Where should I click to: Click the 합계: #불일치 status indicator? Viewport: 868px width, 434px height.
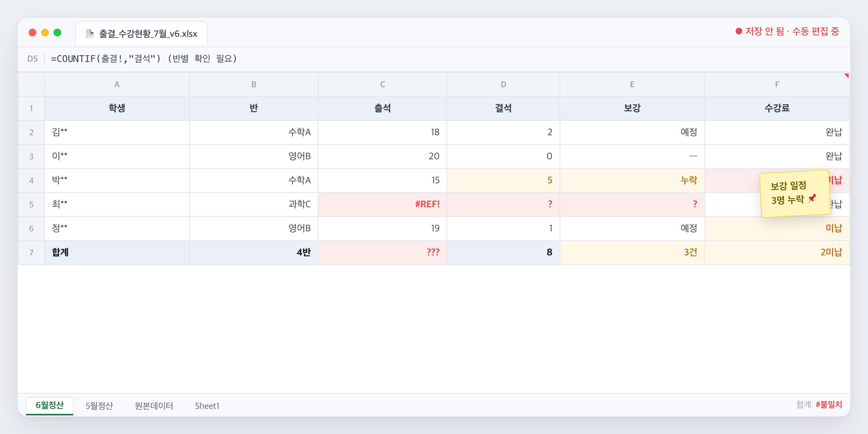pyautogui.click(x=819, y=405)
